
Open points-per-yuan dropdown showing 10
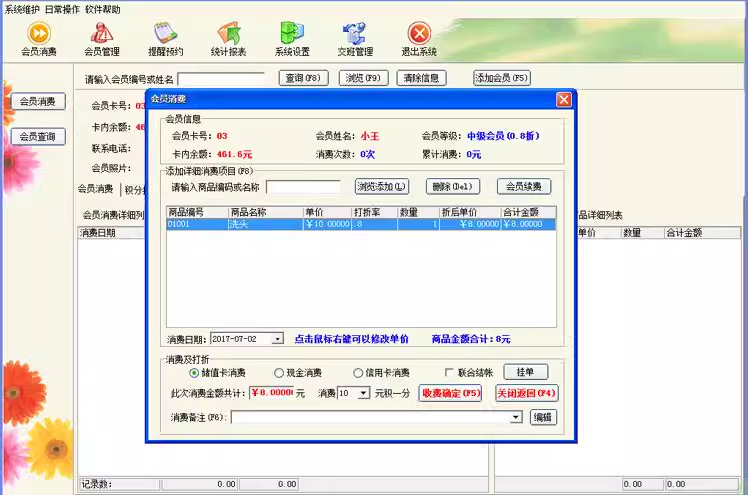click(364, 393)
